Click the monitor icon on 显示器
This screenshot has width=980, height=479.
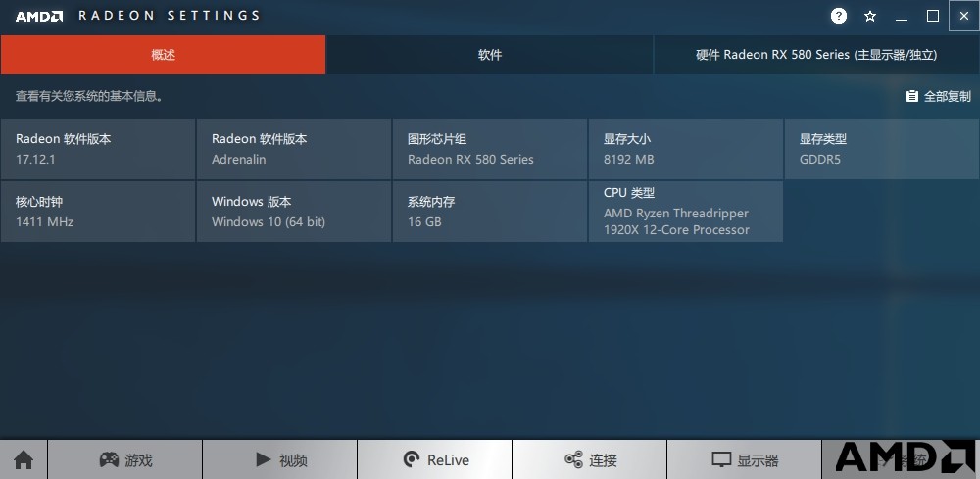click(x=721, y=460)
